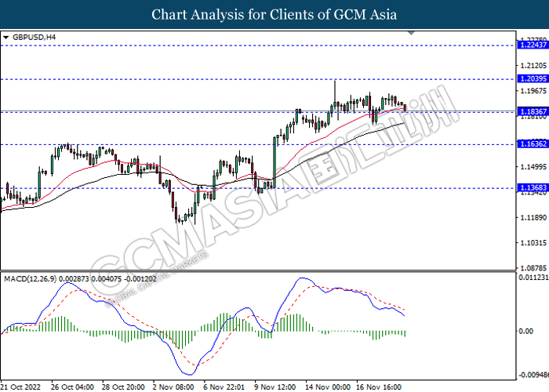Click the 1.21205 price axis value
The image size is (549, 392).
pos(533,65)
